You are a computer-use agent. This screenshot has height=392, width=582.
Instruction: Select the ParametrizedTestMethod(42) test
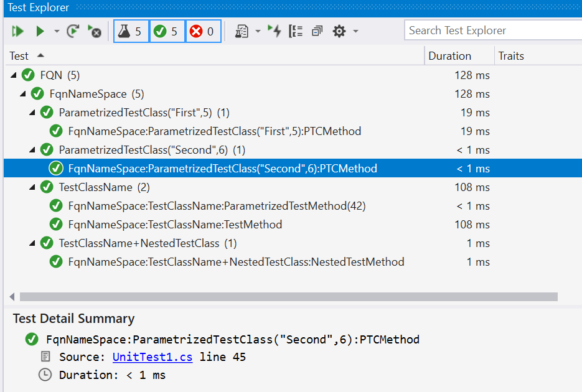click(293, 206)
